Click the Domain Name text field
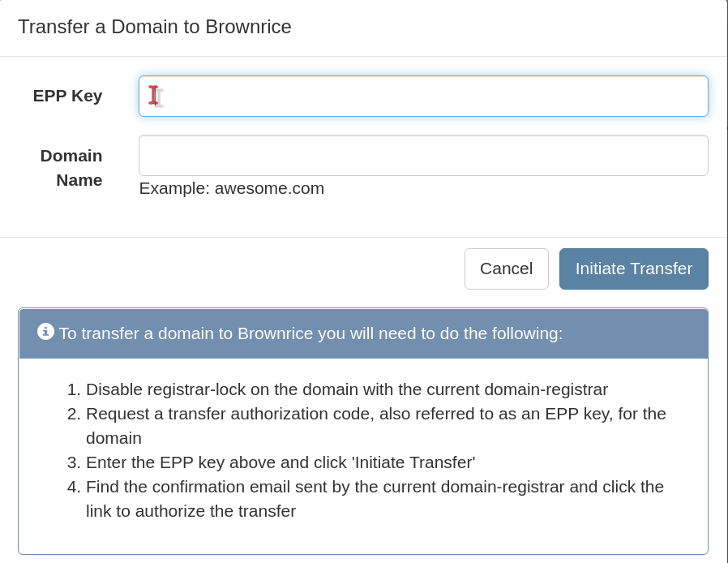Screen dimensions: 728x563 pos(423,156)
